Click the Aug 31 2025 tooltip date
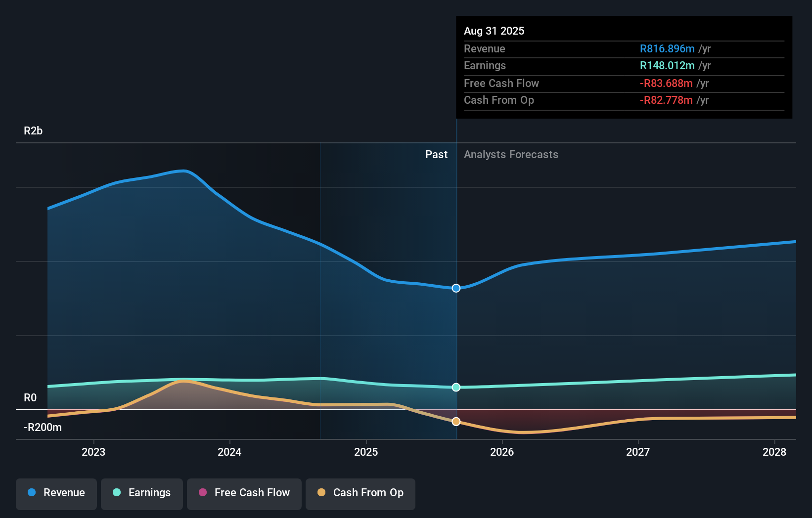This screenshot has width=812, height=518. 494,31
